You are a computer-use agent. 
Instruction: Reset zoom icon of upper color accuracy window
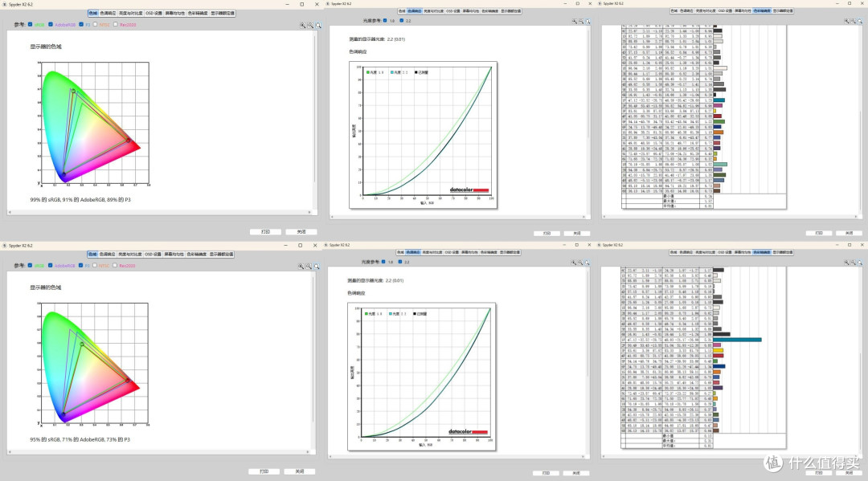coord(860,21)
